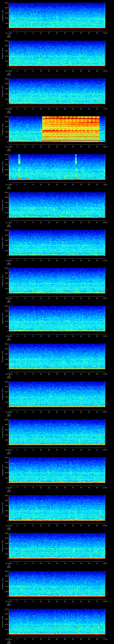Click the 21:00 end time label
Image resolution: width=114 pixels, height=644 pixels.
pos(105,260)
